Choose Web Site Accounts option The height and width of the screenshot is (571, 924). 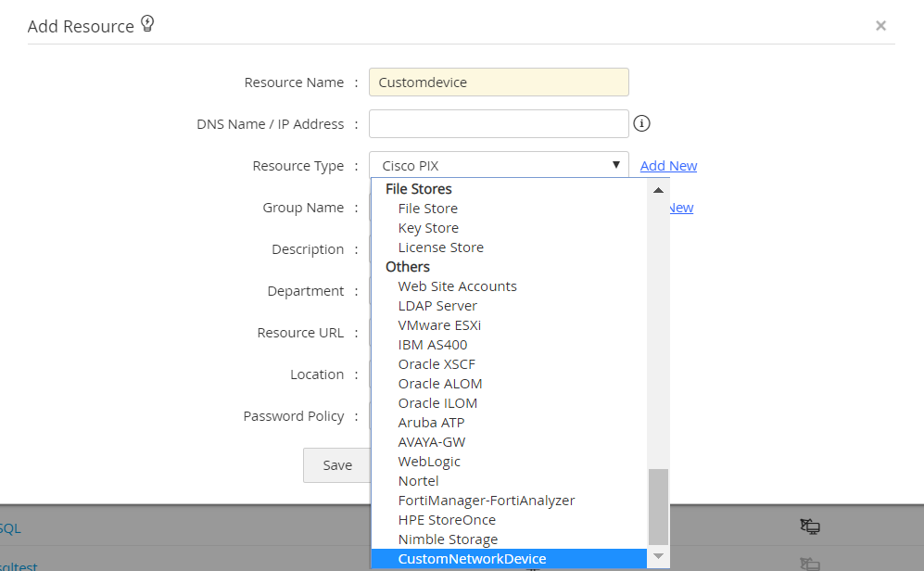457,286
